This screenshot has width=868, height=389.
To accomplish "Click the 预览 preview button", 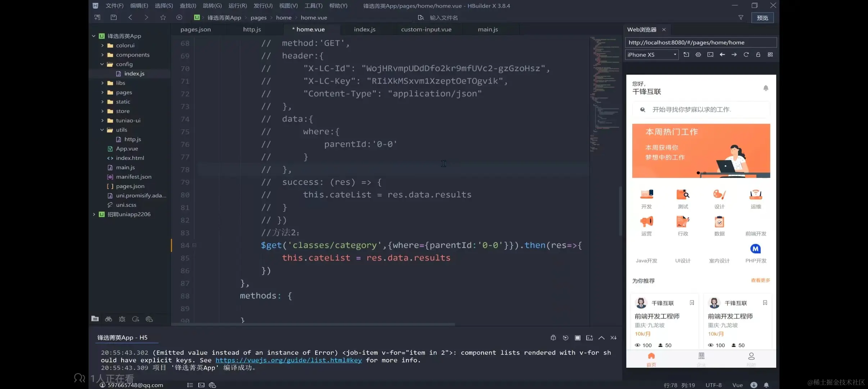I will [762, 18].
